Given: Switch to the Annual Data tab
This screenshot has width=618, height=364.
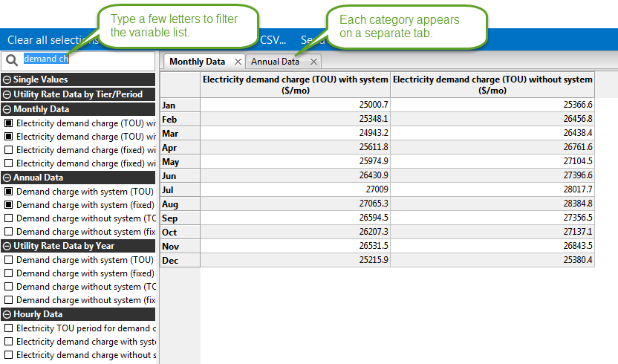Looking at the screenshot, I should click(275, 62).
